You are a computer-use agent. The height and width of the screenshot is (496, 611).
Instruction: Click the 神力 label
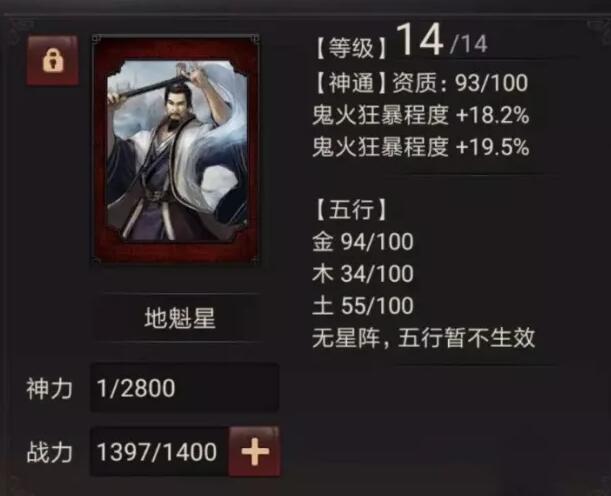pos(49,388)
